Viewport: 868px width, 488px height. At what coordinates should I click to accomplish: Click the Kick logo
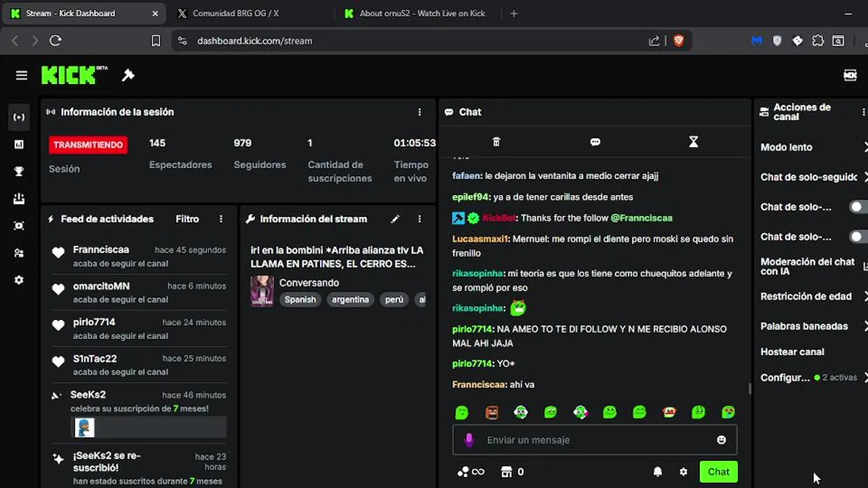(x=74, y=75)
